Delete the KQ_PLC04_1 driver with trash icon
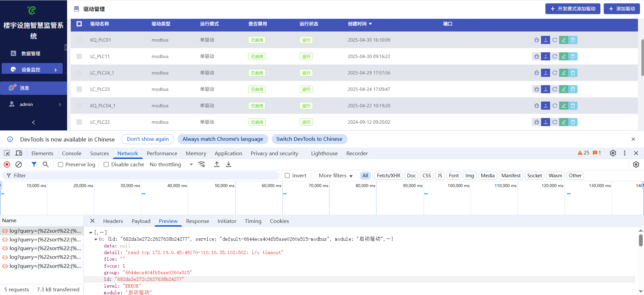Viewport: 644px width, 295px height. click(x=573, y=106)
